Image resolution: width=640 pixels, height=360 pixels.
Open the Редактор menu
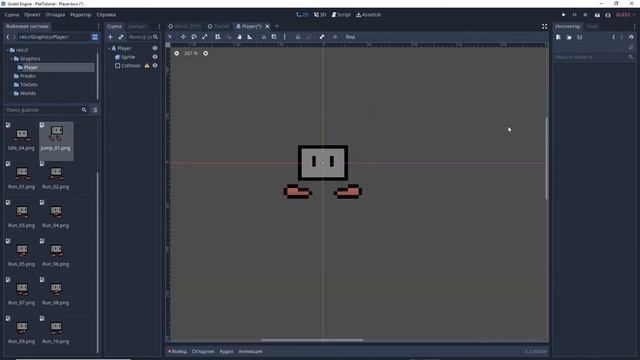pos(80,15)
